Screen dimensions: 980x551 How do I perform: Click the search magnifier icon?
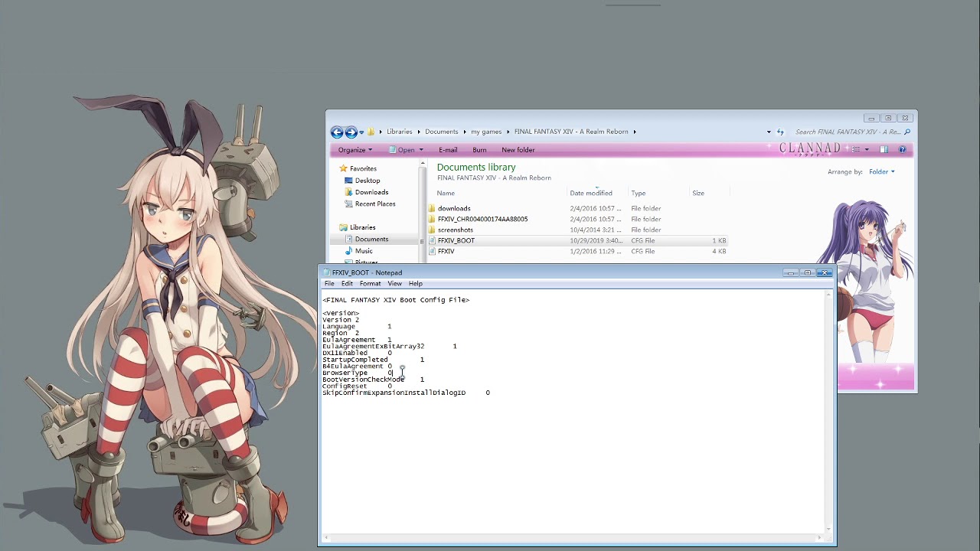coord(908,132)
